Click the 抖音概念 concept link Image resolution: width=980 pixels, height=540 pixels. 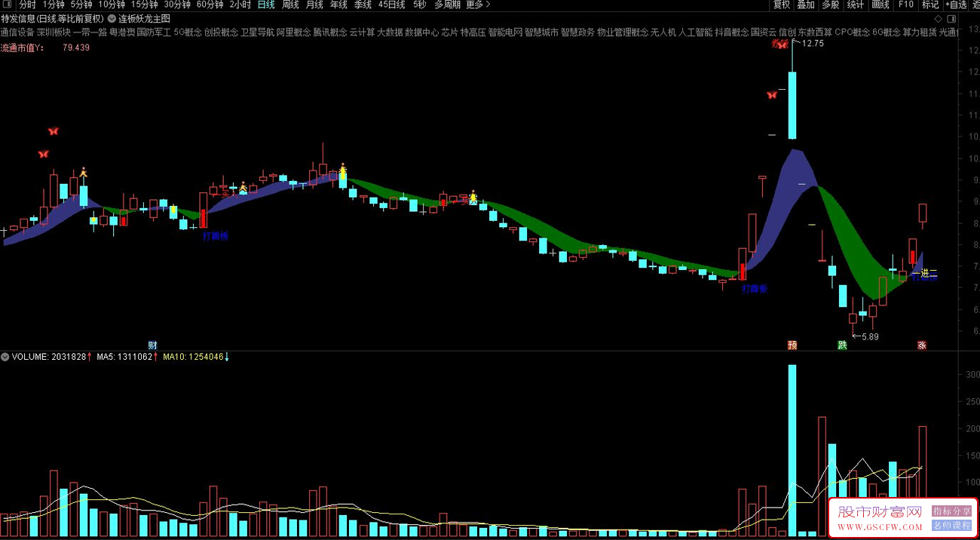coord(731,32)
